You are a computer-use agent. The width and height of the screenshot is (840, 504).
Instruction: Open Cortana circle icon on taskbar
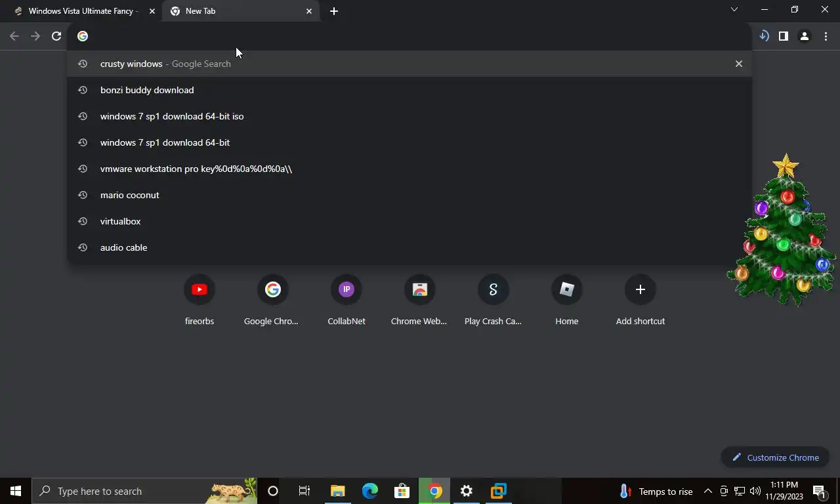(x=273, y=491)
